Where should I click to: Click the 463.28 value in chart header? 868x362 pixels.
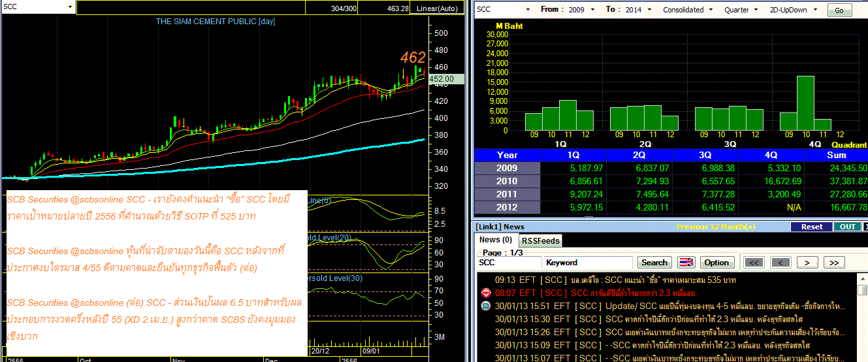[398, 8]
